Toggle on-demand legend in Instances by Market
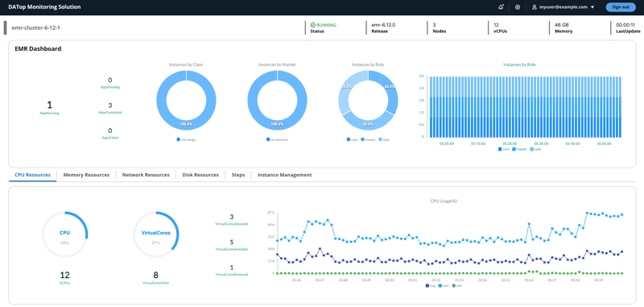The height and width of the screenshot is (307, 644). [277, 139]
